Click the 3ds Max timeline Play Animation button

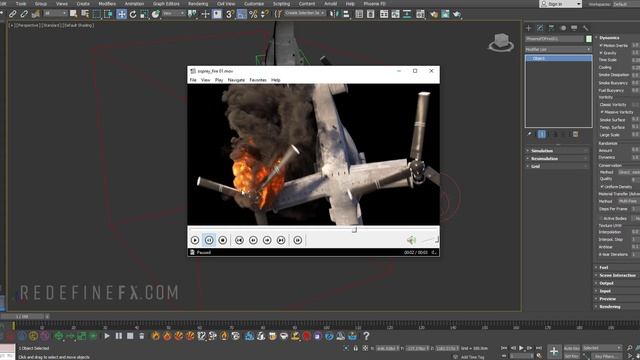pos(521,348)
